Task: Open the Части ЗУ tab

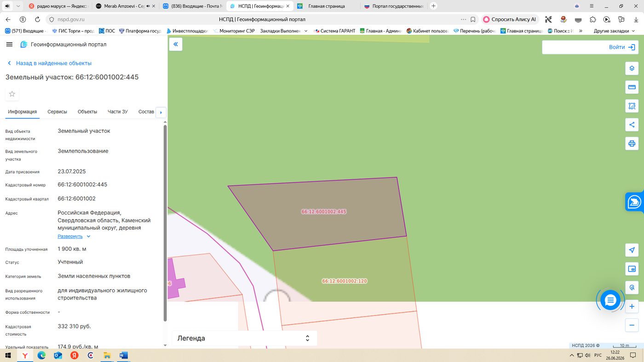Action: click(x=118, y=112)
